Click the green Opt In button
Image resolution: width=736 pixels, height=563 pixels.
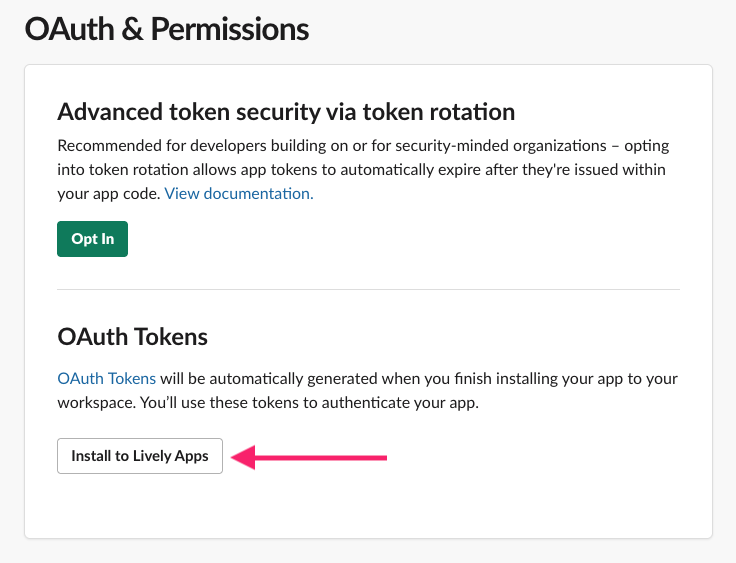pyautogui.click(x=92, y=239)
